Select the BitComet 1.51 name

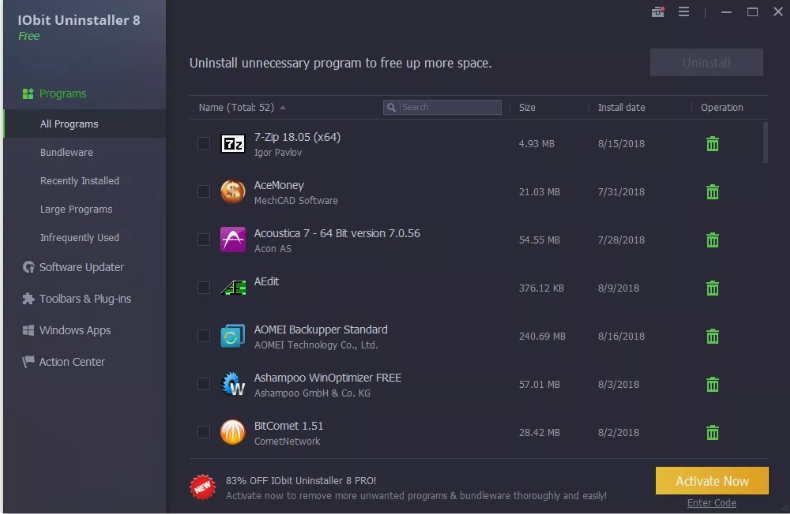click(x=288, y=426)
